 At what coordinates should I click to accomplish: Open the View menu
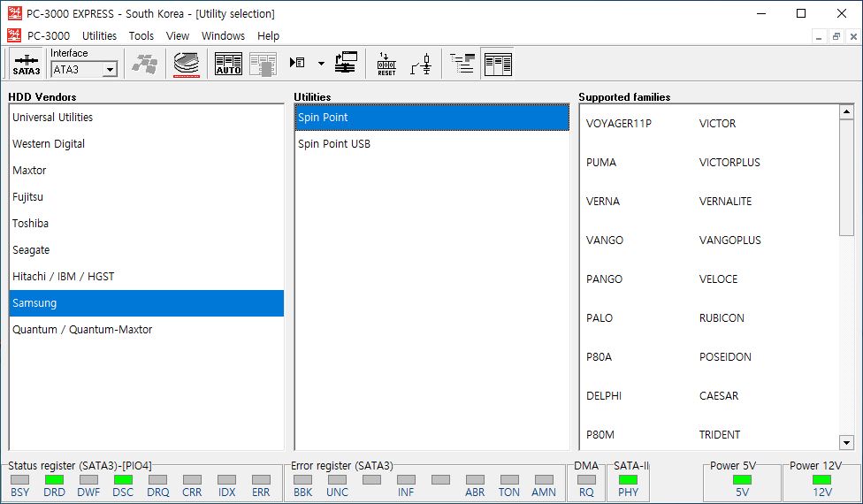point(177,35)
